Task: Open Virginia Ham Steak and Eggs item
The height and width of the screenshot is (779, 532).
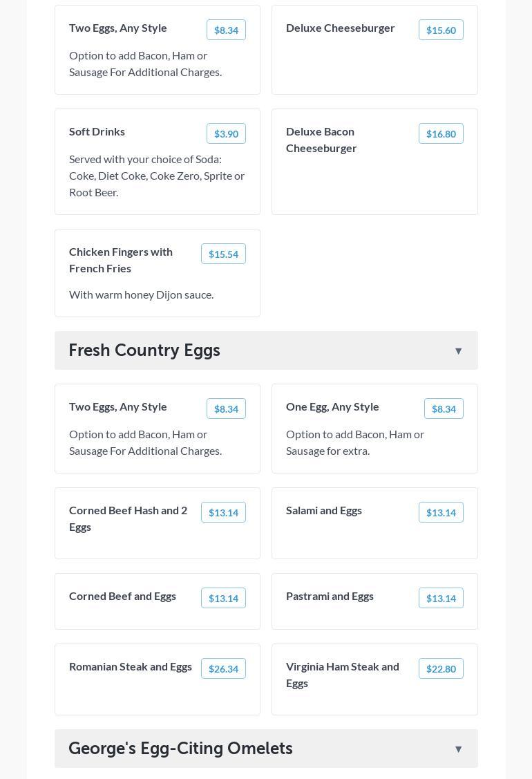Action: click(x=343, y=675)
